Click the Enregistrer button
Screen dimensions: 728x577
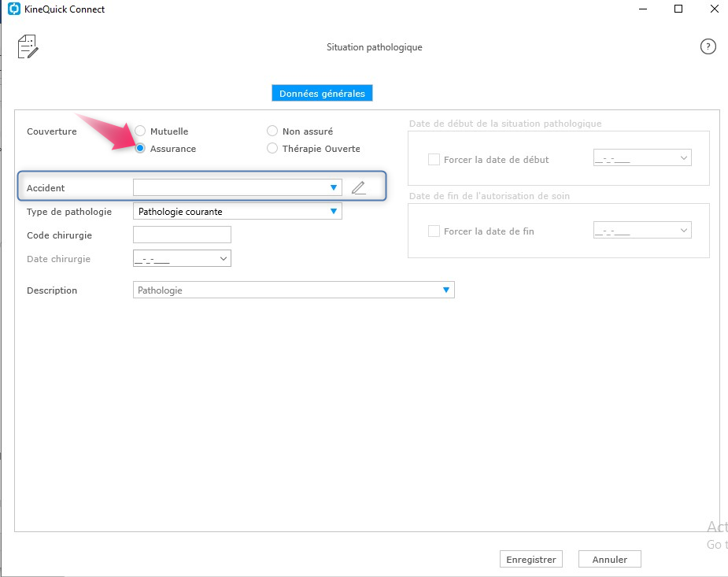pos(531,560)
